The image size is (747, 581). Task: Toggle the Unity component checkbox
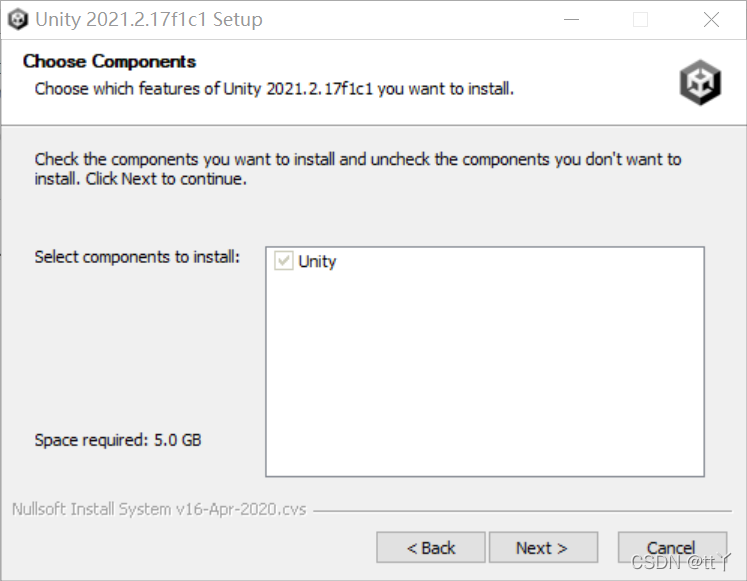(x=283, y=261)
